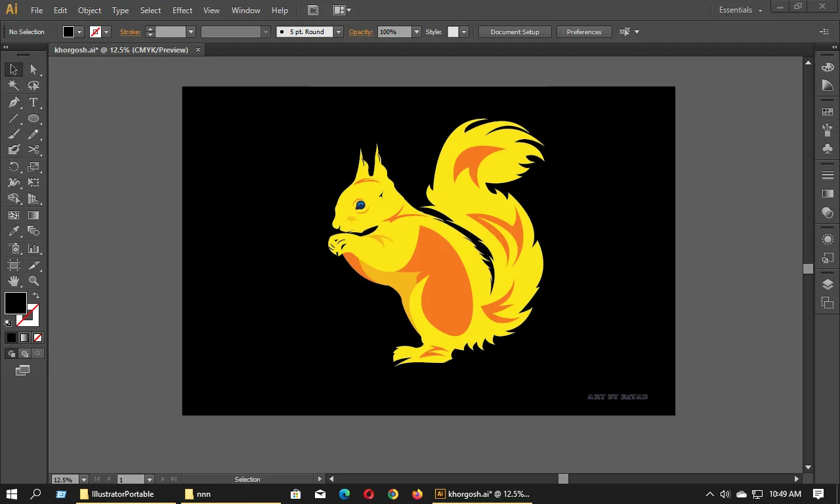Launch Adobe Bridge from Br icon
Viewport: 840px width, 504px height.
pos(314,10)
